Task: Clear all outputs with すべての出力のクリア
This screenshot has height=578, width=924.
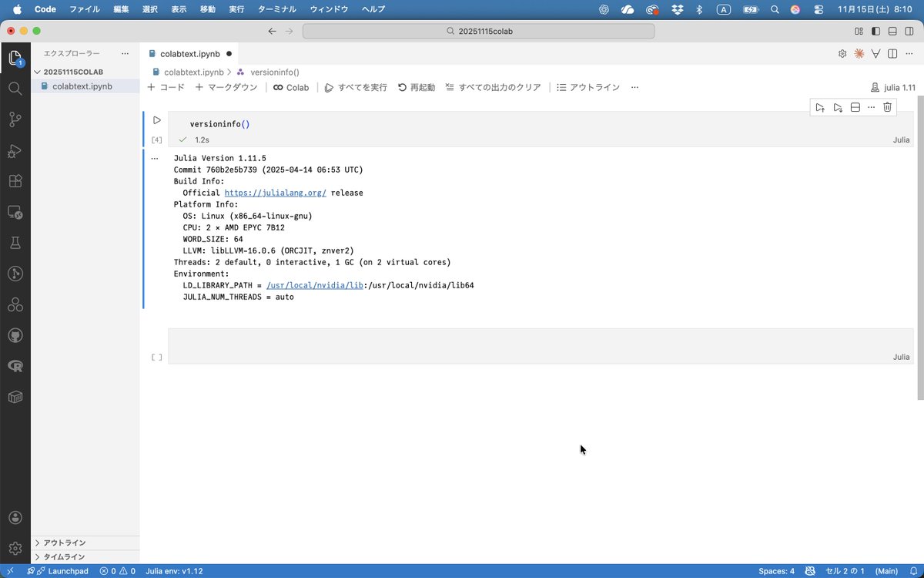Action: tap(493, 87)
